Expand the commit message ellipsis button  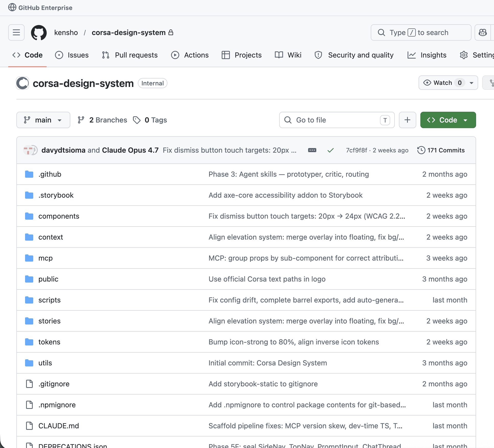point(312,150)
